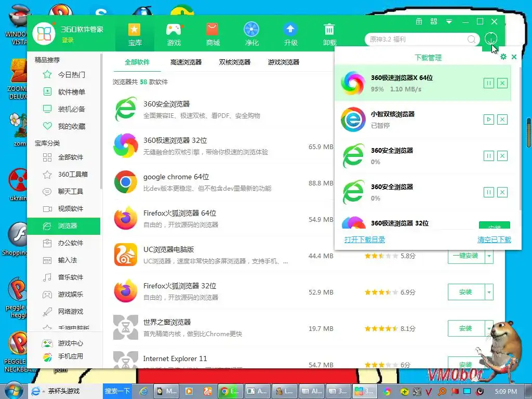
Task: Click the title bar gift box icon
Action: [419, 22]
